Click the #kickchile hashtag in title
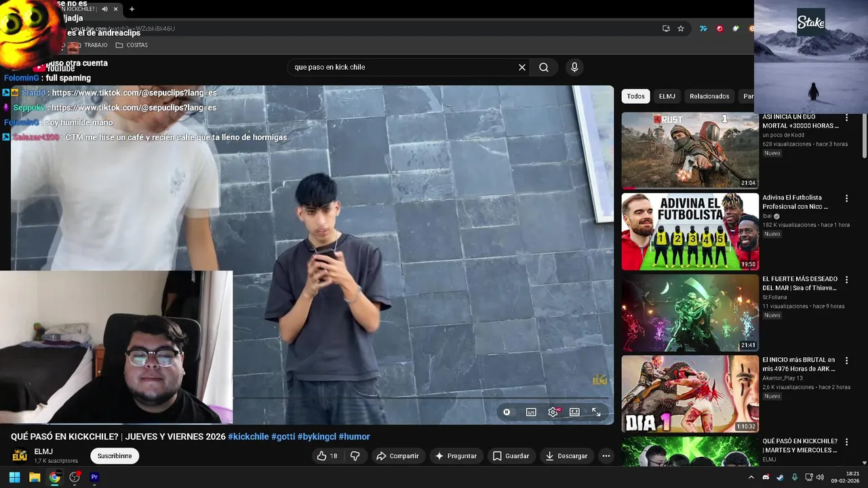This screenshot has height=488, width=868. (248, 436)
